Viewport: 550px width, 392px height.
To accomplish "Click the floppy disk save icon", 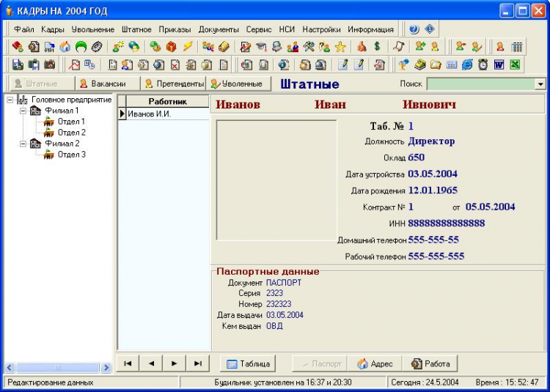I will (18, 64).
